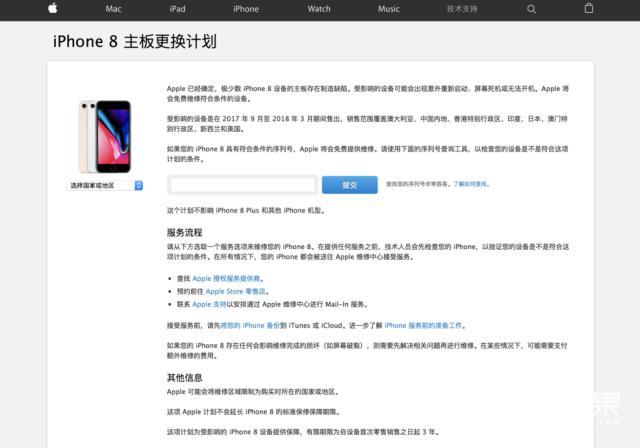Click the iPhone 8 主板更换计划 page title
This screenshot has height=448, width=640.
tap(135, 42)
